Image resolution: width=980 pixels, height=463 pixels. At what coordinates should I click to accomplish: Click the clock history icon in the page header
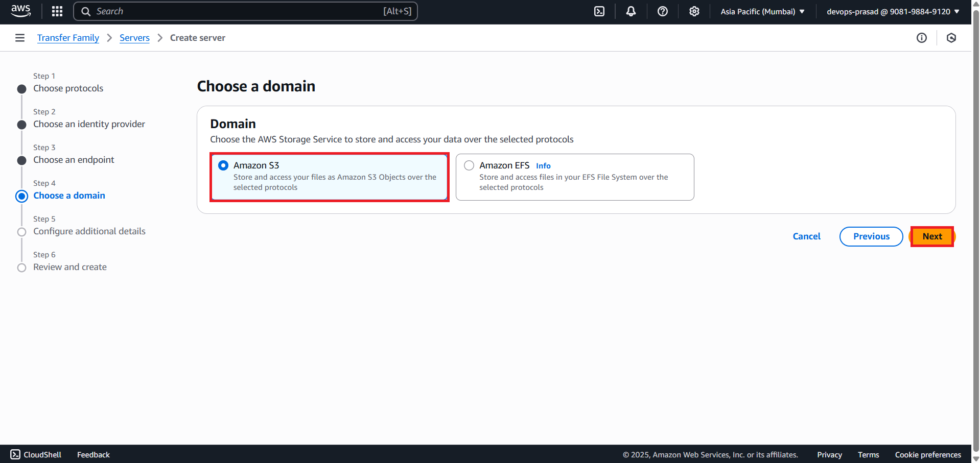click(x=951, y=37)
